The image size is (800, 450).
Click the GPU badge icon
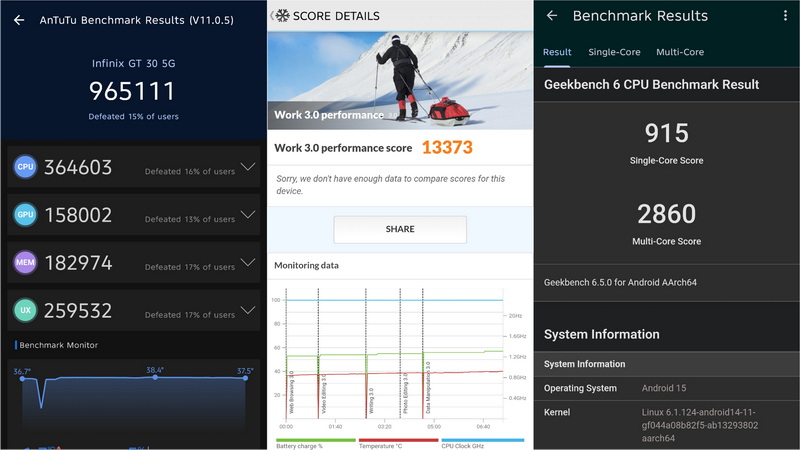tap(25, 215)
